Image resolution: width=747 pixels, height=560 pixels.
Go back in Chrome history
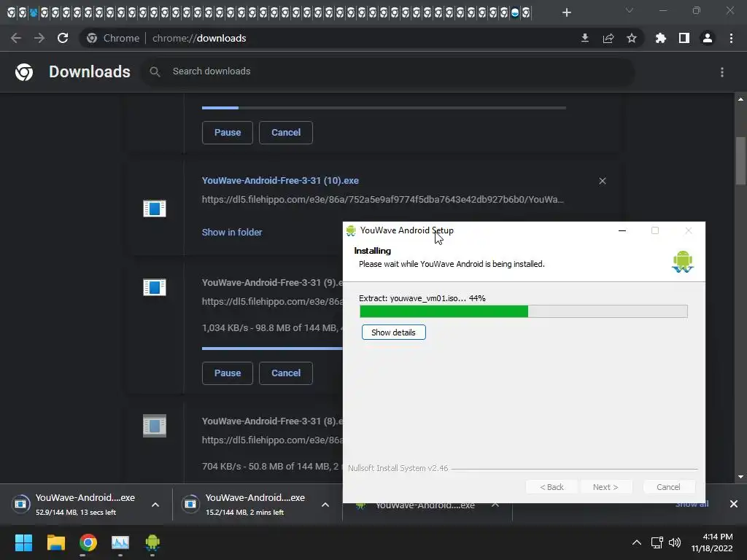(x=16, y=38)
